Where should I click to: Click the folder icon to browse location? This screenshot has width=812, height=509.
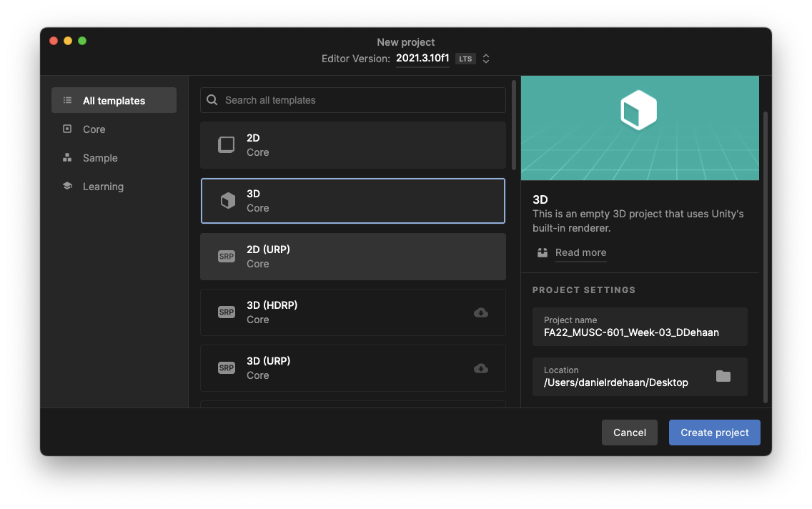pyautogui.click(x=723, y=376)
